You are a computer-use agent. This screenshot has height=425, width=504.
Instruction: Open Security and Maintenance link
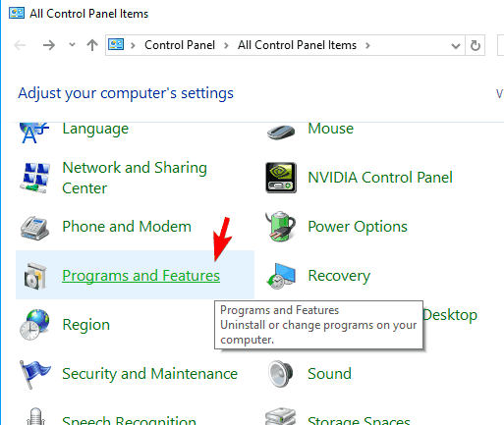point(150,374)
